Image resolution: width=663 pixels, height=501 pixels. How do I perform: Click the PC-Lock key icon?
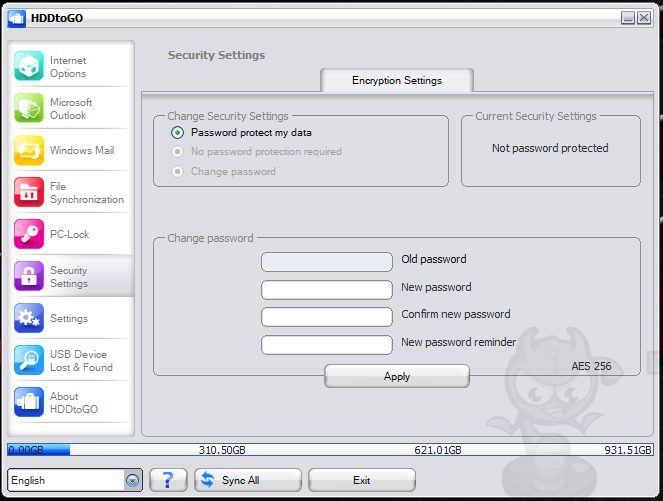pyautogui.click(x=29, y=234)
